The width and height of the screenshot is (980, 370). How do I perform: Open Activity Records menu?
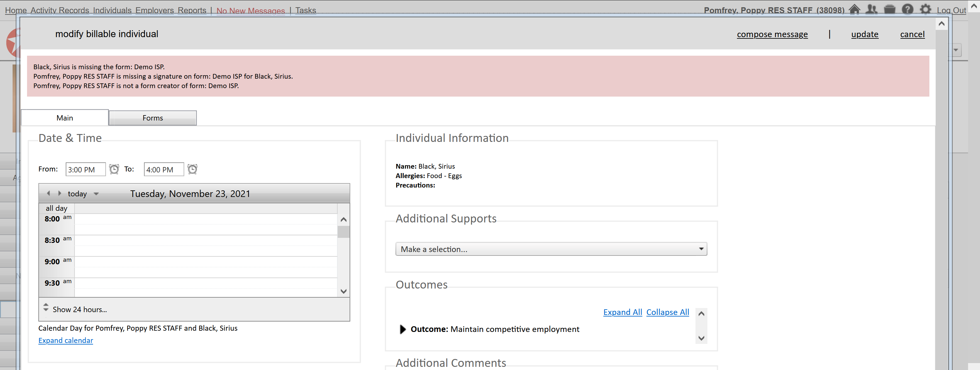click(60, 10)
